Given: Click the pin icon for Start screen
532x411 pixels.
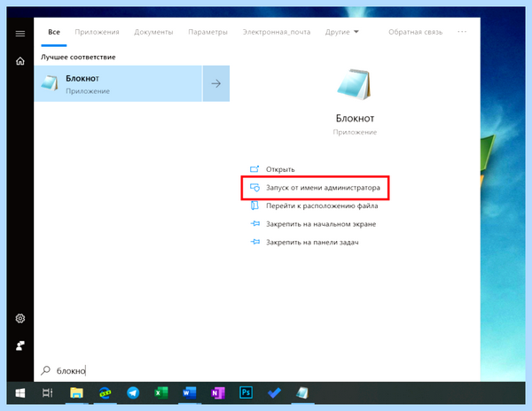Looking at the screenshot, I should pos(255,223).
